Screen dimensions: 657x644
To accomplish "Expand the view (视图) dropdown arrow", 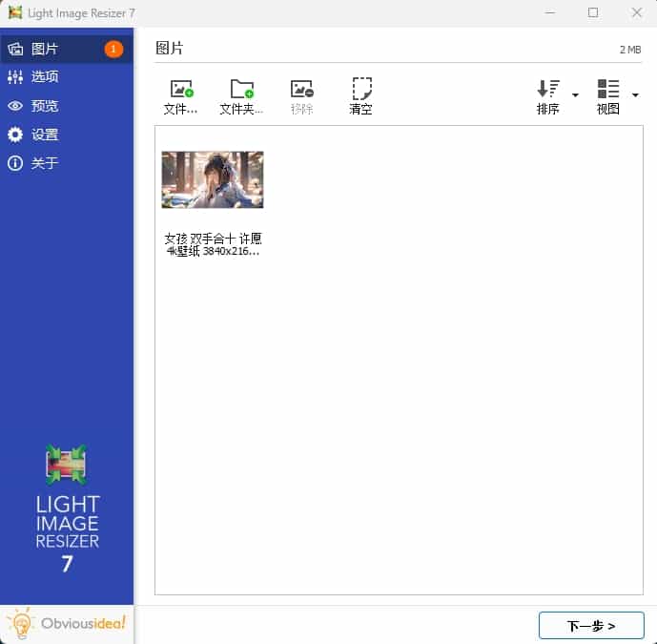I will pyautogui.click(x=635, y=95).
